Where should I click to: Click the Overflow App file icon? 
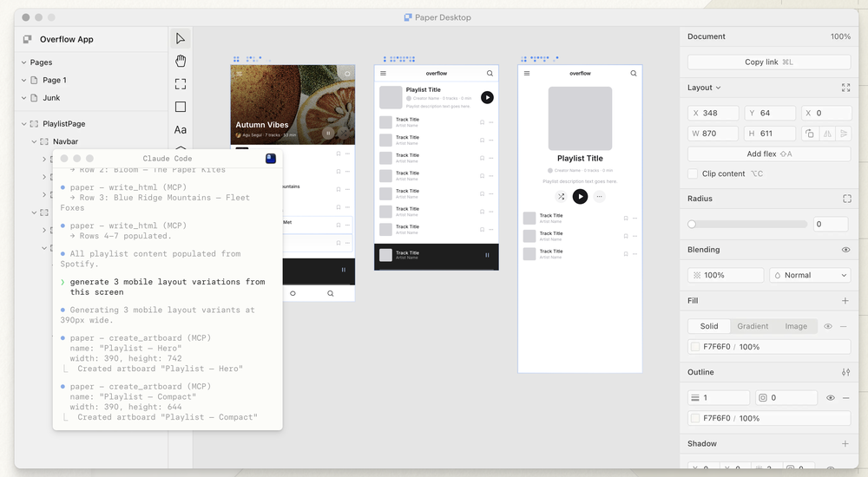27,39
